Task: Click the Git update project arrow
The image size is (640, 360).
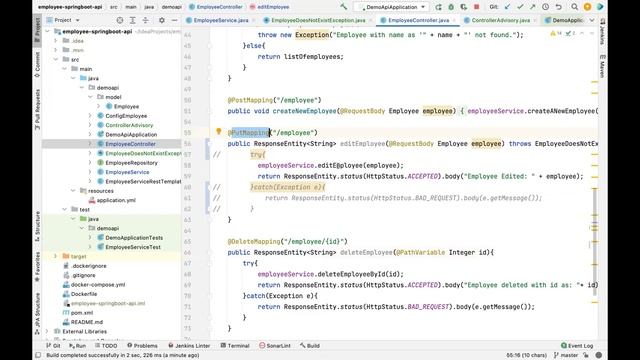Action: [x=507, y=7]
